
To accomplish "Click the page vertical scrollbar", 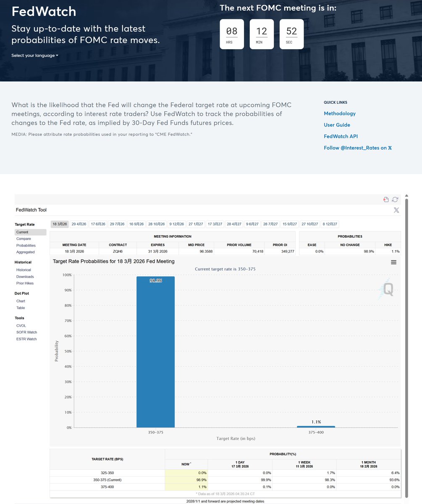I will 406,349.
